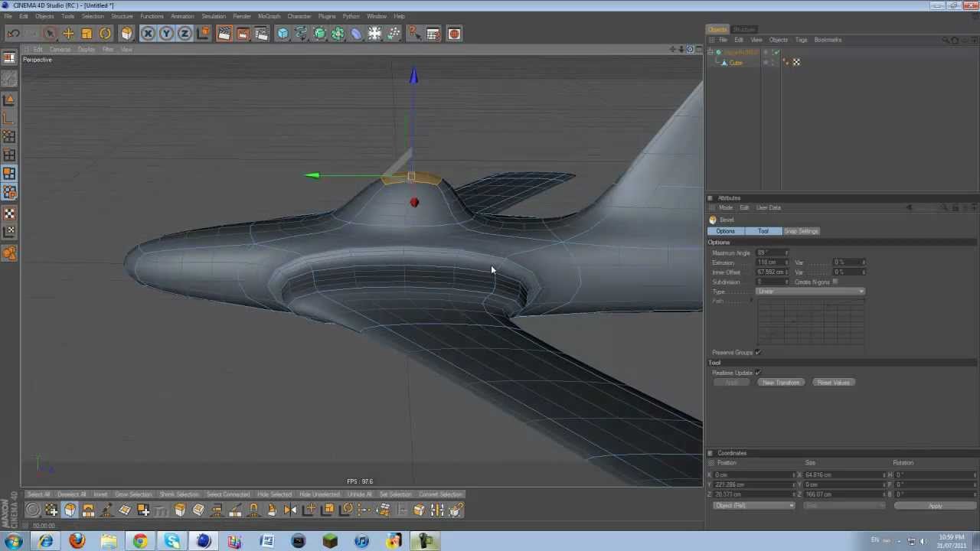This screenshot has height=551, width=980.
Task: Click the Maximum Angle value field
Action: (x=770, y=253)
